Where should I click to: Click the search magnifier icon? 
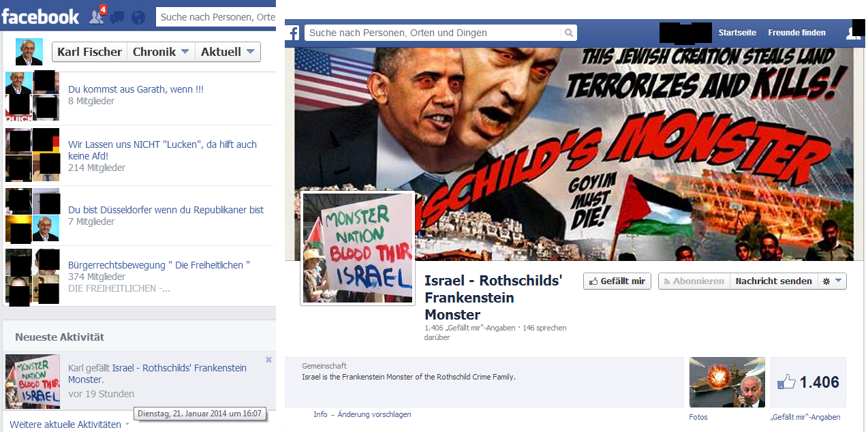[x=569, y=33]
